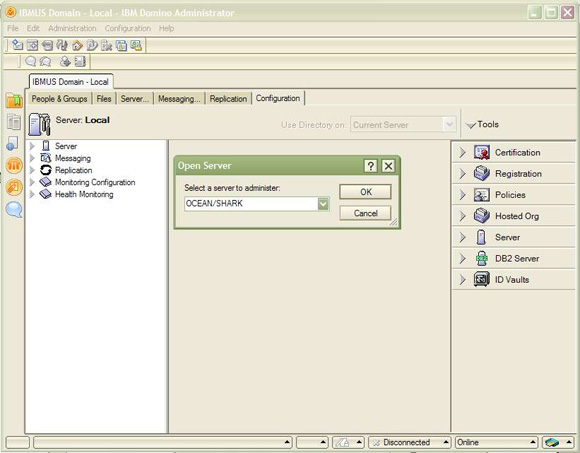This screenshot has width=580, height=453.
Task: Click the orange circle bars sidebar icon
Action: coord(14,165)
